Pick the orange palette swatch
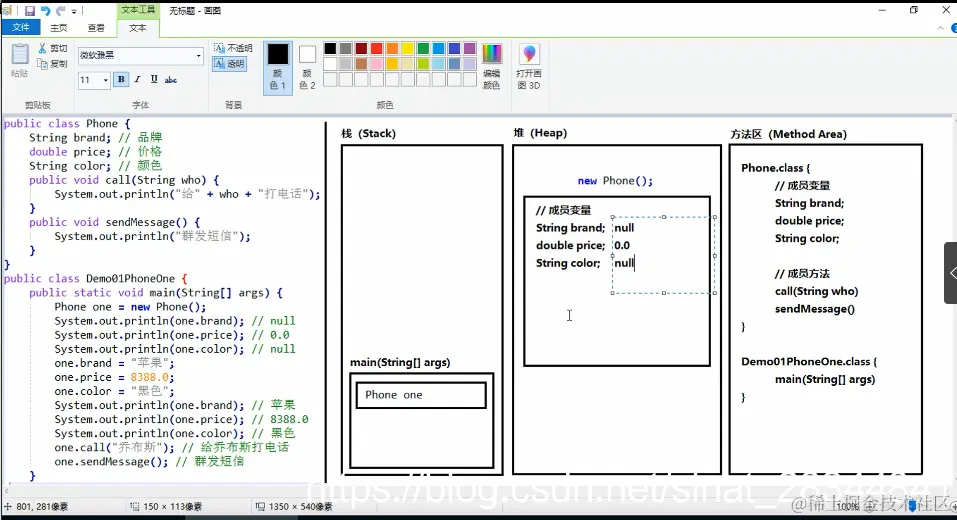The width and height of the screenshot is (957, 520). pos(392,48)
